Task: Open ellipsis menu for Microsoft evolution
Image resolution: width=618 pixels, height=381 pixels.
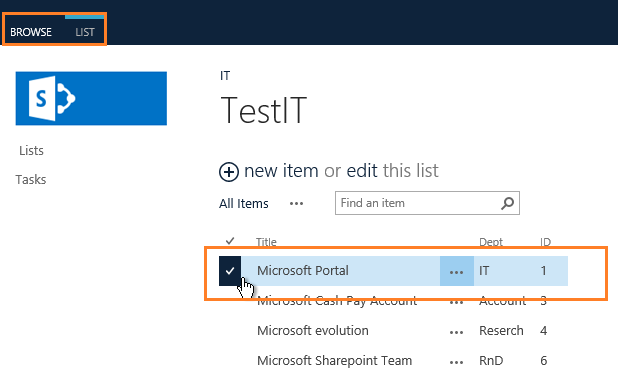Action: pos(456,333)
